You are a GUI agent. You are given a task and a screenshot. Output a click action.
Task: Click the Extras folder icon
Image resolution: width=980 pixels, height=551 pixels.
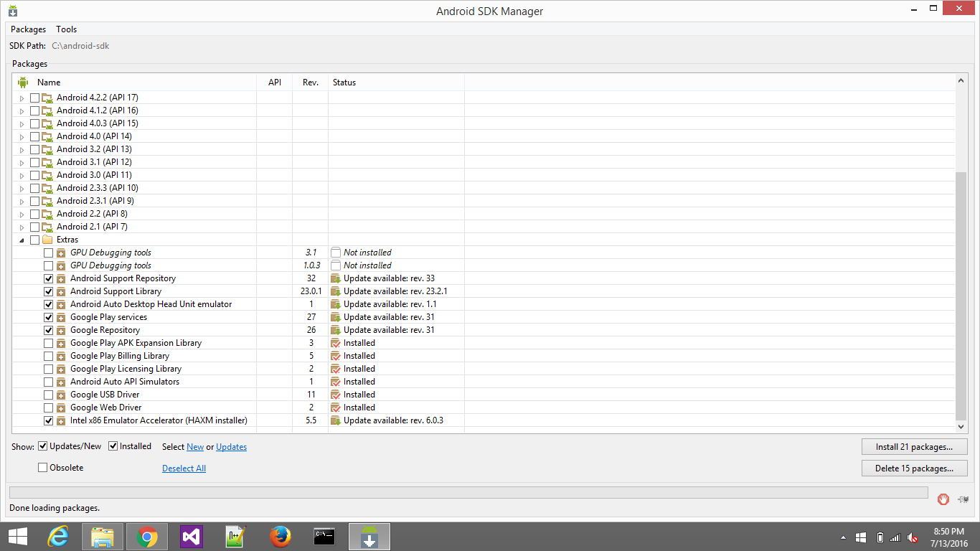47,240
